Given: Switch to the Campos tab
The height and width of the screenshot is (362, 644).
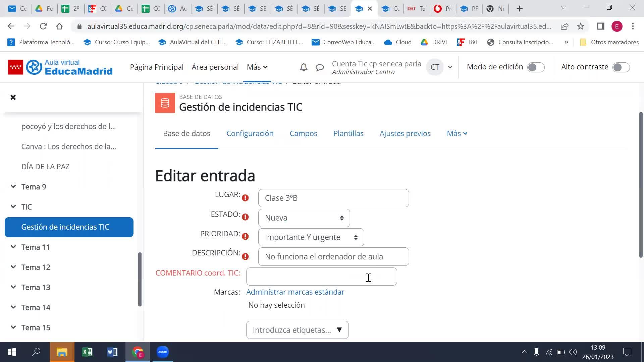Looking at the screenshot, I should point(303,133).
